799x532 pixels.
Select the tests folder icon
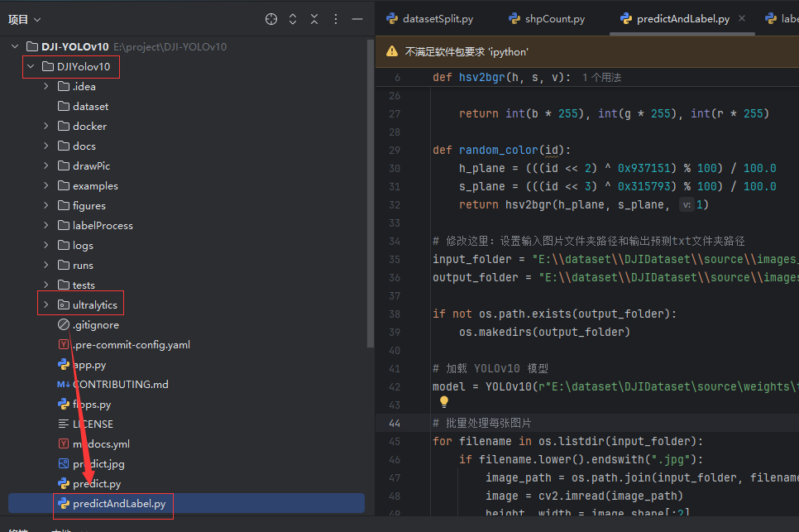point(64,285)
